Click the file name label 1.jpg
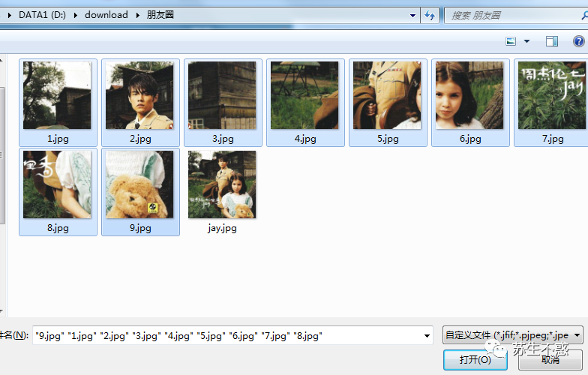 point(58,139)
